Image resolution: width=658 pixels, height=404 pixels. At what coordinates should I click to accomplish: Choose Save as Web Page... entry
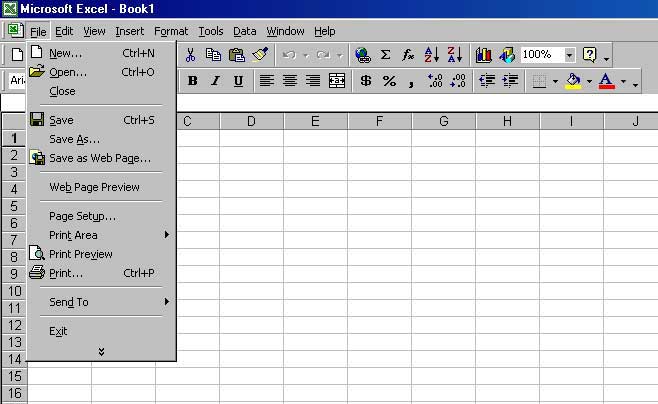pos(101,158)
